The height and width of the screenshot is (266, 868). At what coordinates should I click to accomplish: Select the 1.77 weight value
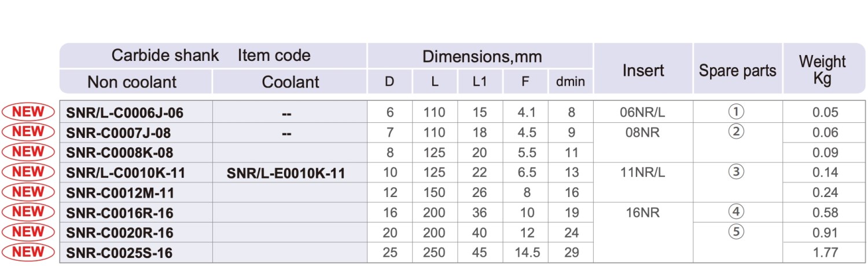(x=825, y=253)
